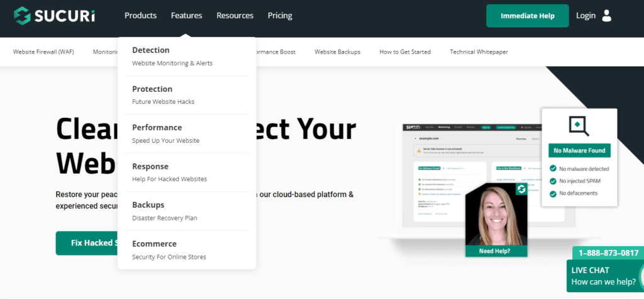
Task: Click the No Malware Found button
Action: [x=579, y=150]
